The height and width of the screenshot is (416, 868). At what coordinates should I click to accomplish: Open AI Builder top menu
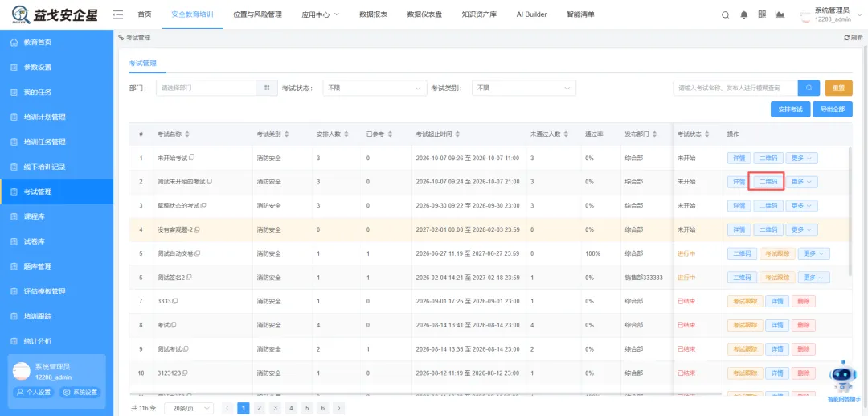[531, 14]
